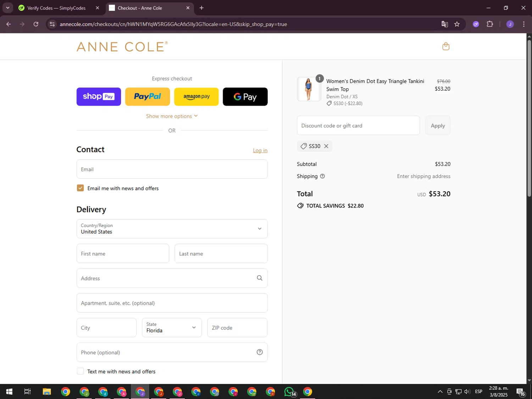The width and height of the screenshot is (532, 399).
Task: Open the Extensions puzzle icon
Action: (x=490, y=24)
